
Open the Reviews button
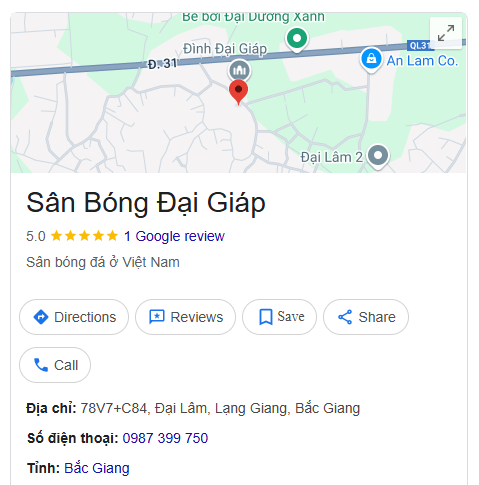click(185, 317)
